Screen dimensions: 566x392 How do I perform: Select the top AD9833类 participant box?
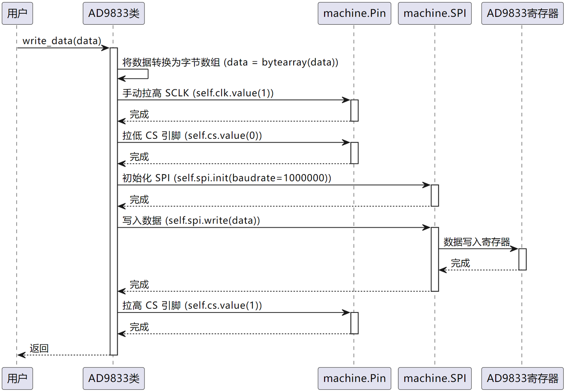coord(114,13)
